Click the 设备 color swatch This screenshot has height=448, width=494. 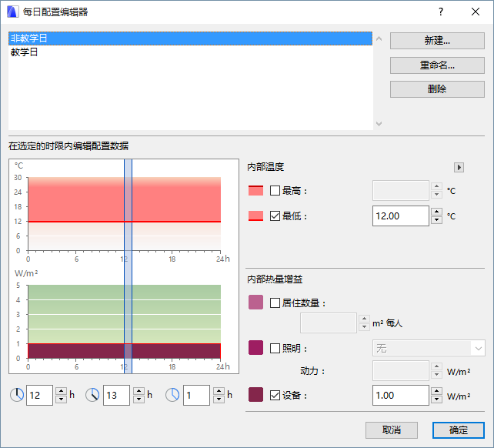[x=255, y=395]
